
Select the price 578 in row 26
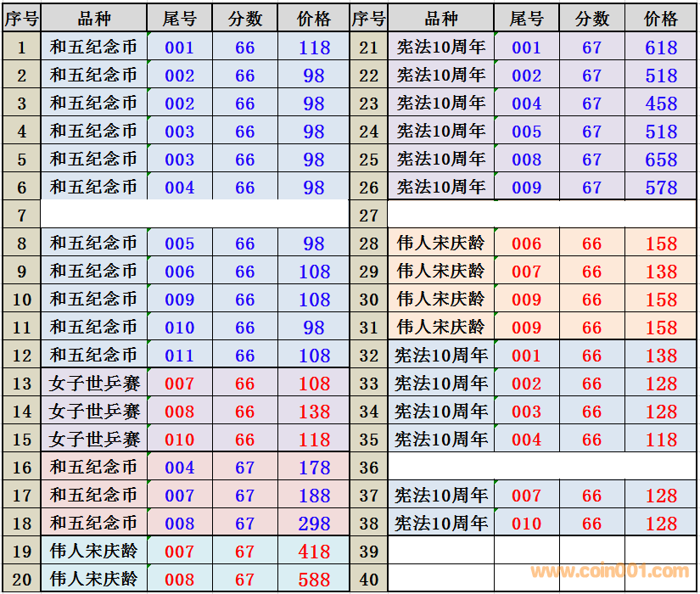tap(660, 188)
